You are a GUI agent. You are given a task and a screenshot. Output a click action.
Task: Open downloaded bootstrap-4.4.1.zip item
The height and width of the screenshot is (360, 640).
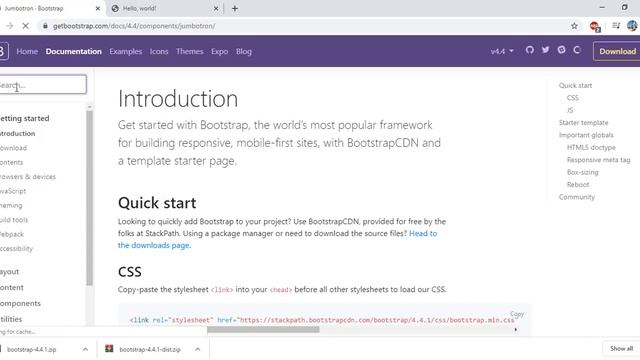pyautogui.click(x=31, y=349)
